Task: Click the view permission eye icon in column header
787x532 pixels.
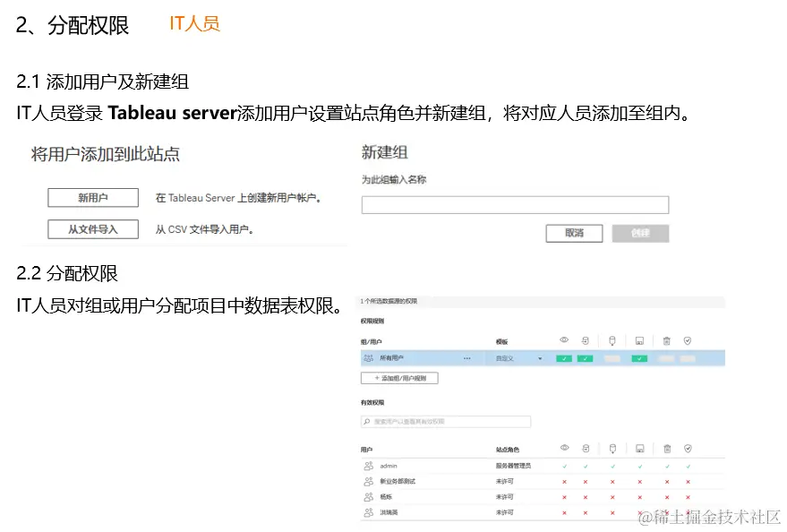Action: tap(564, 339)
